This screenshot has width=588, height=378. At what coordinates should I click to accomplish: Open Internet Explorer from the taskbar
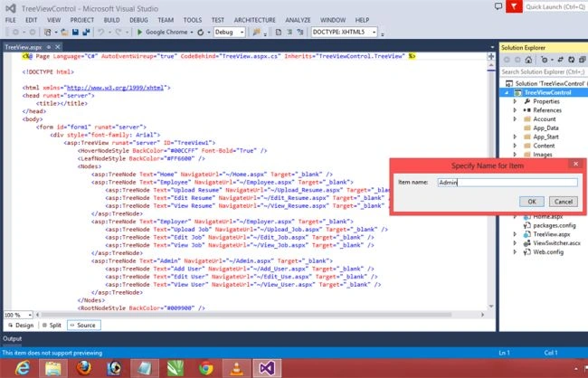(x=23, y=368)
